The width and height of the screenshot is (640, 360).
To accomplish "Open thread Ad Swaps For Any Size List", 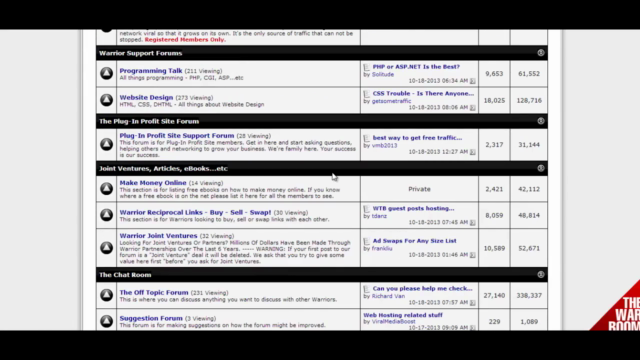I will (414, 241).
